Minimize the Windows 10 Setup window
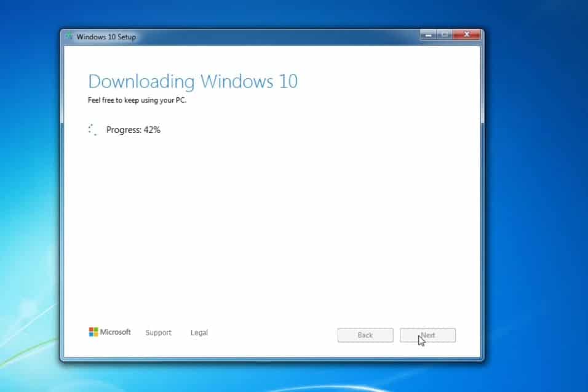The width and height of the screenshot is (588, 392). pos(428,35)
